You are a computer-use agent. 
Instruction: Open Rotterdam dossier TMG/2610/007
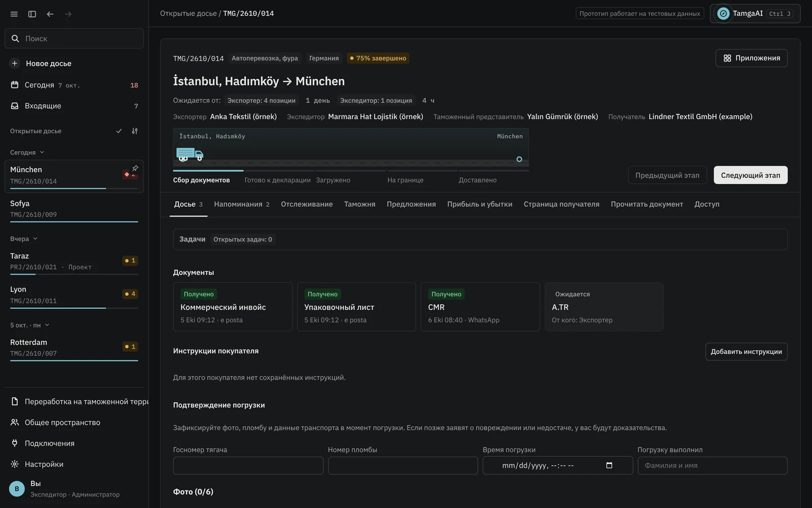[74, 348]
